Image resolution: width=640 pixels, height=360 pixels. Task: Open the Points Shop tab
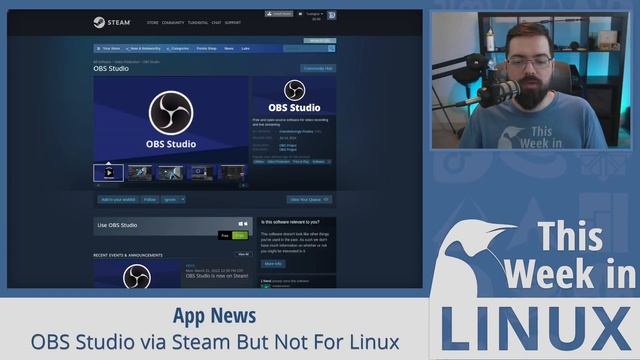pyautogui.click(x=207, y=49)
